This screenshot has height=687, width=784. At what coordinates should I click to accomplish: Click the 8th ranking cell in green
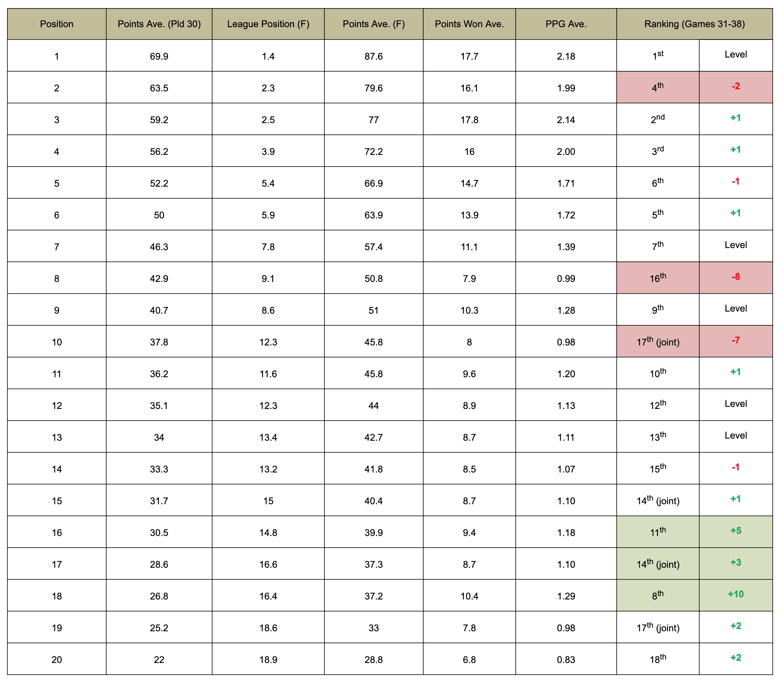click(658, 595)
